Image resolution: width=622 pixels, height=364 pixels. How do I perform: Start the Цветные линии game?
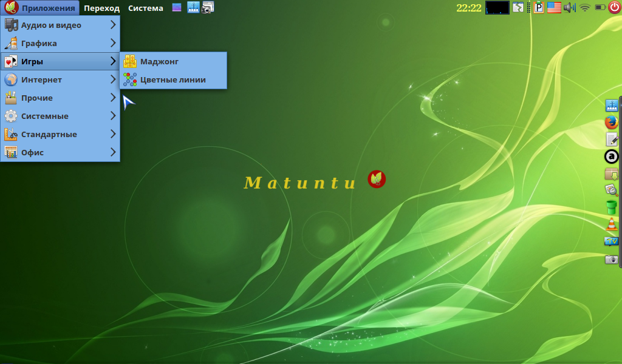173,79
